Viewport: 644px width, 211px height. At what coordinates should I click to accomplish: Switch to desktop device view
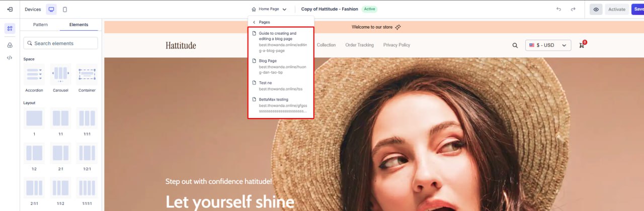point(51,9)
